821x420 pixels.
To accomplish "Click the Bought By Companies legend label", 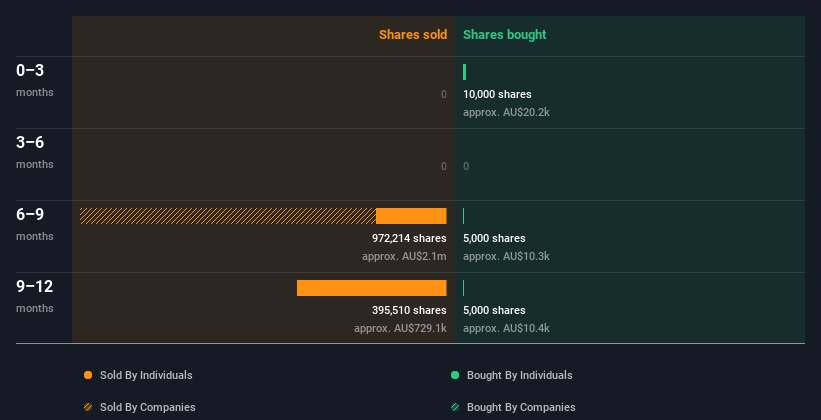I will click(x=521, y=407).
